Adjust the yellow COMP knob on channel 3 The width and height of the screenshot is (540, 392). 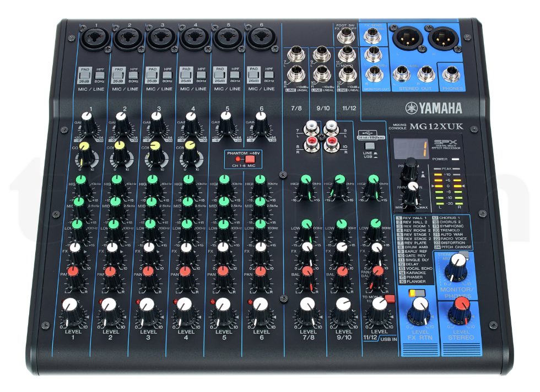[x=155, y=154]
